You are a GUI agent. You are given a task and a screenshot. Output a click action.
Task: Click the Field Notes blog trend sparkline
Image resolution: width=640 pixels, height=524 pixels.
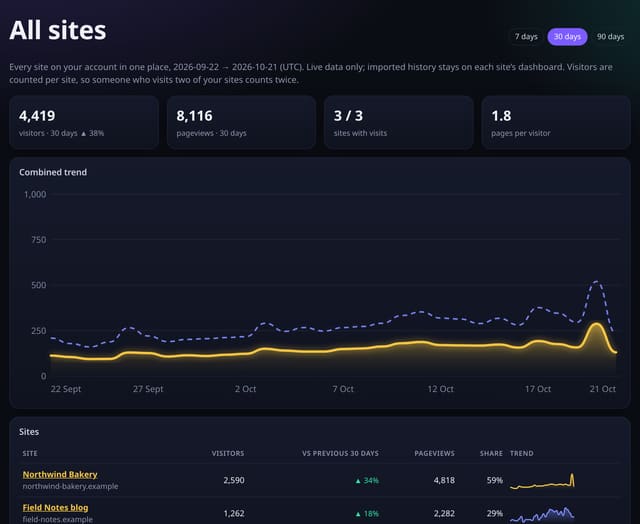tap(542, 514)
